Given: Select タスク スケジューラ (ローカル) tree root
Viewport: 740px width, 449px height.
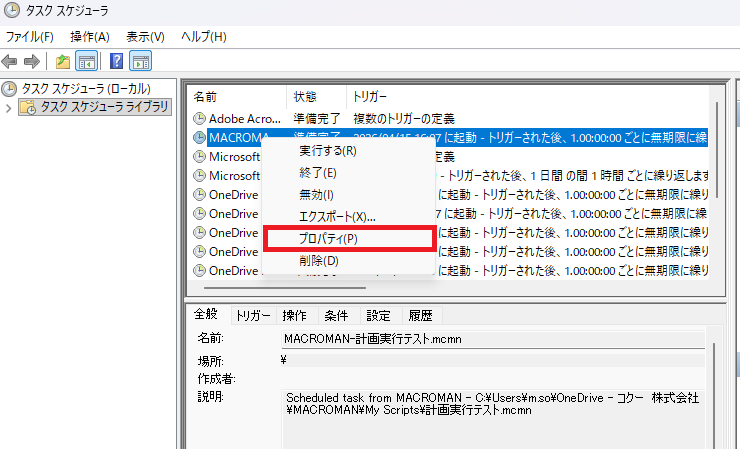Looking at the screenshot, I should (x=86, y=88).
